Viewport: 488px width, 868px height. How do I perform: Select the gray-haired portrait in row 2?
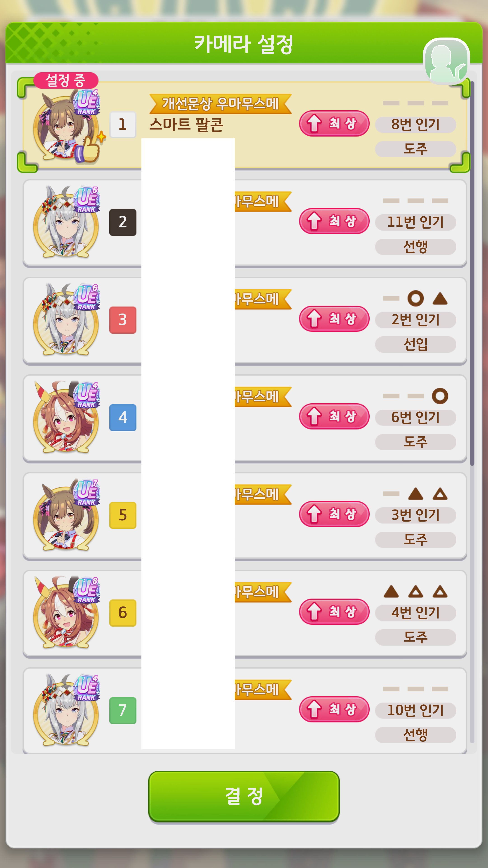pyautogui.click(x=66, y=222)
